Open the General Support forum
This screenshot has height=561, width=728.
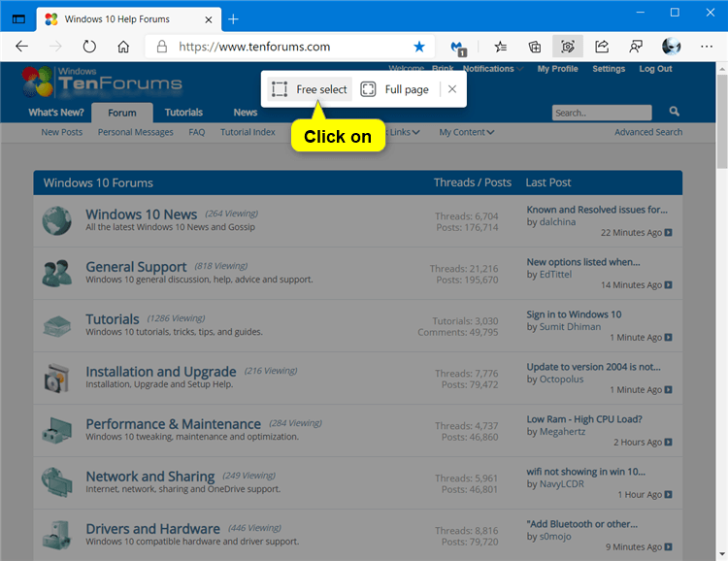tap(136, 267)
